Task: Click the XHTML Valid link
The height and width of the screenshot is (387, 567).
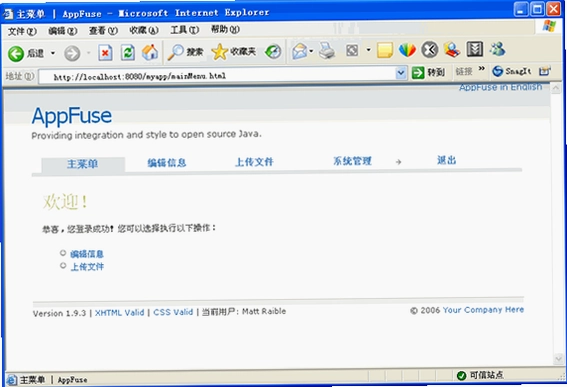Action: (119, 313)
